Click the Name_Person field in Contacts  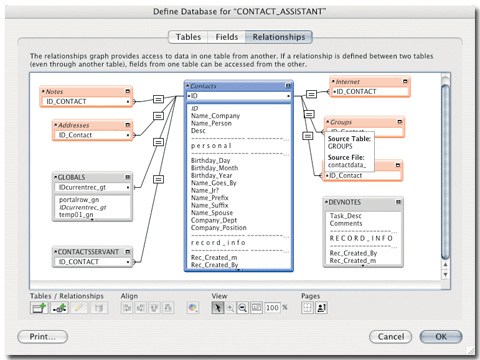click(211, 123)
